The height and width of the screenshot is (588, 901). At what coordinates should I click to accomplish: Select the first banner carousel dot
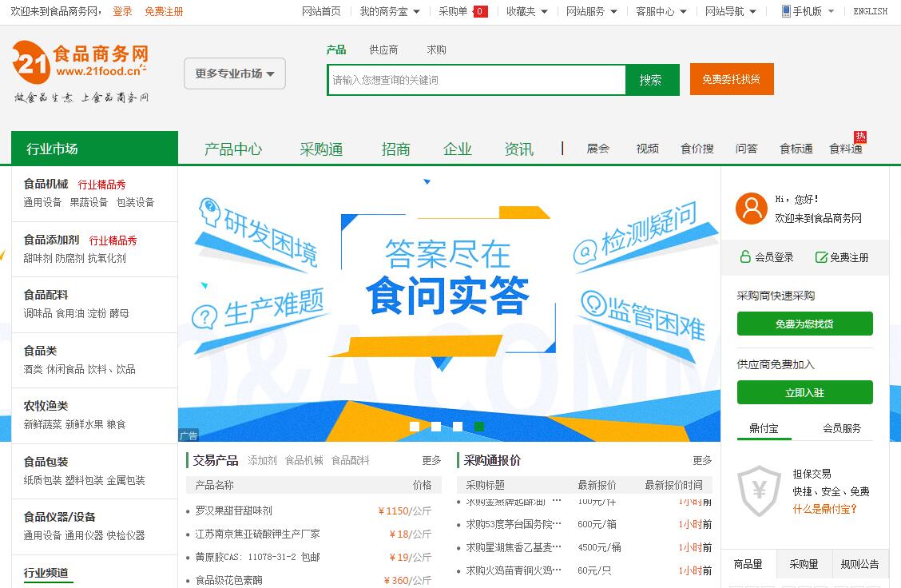coord(415,427)
